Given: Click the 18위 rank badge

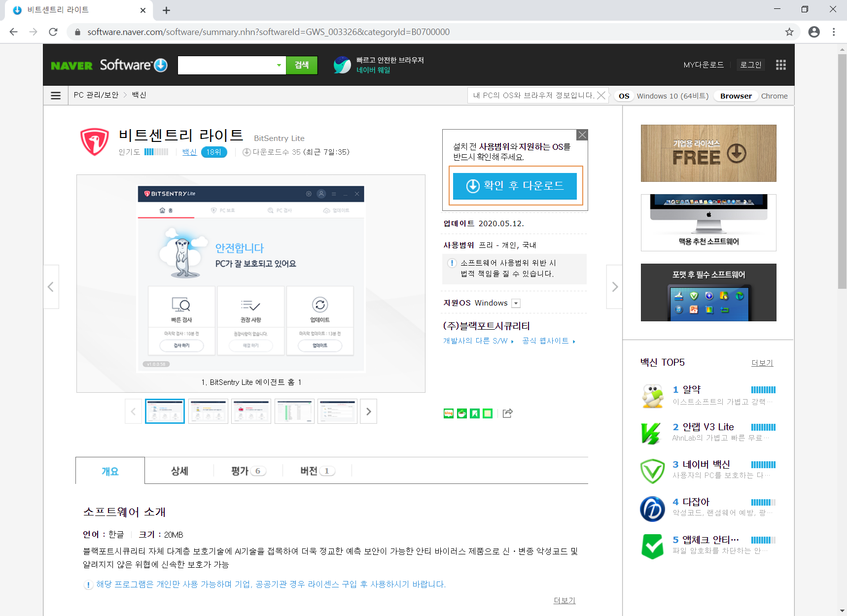Looking at the screenshot, I should (214, 152).
